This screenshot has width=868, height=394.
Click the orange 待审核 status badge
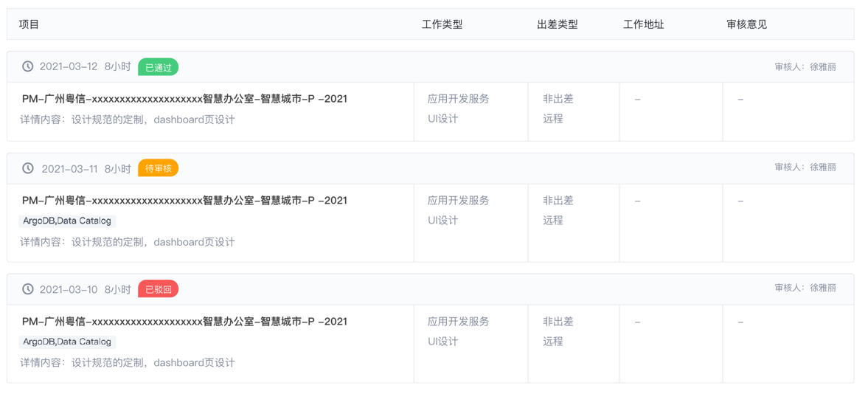click(158, 168)
